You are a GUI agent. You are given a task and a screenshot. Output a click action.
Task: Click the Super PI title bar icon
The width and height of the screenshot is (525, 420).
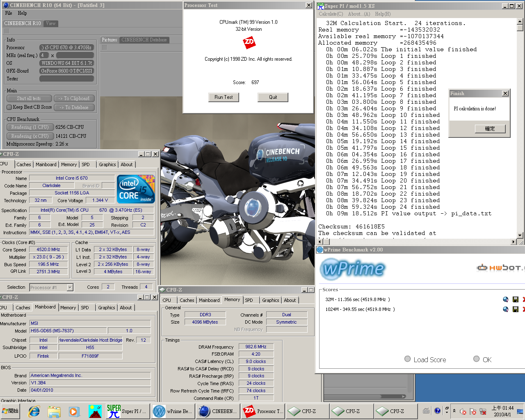320,6
